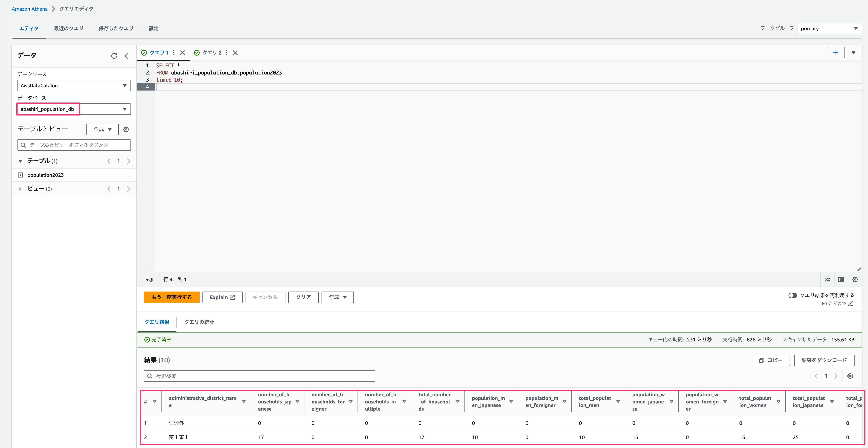868x448 pixels.
Task: Open the primary workgroup dropdown
Action: (829, 28)
